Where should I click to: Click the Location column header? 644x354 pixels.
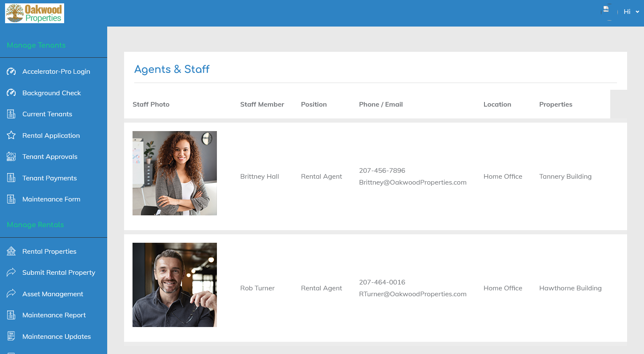pos(497,104)
